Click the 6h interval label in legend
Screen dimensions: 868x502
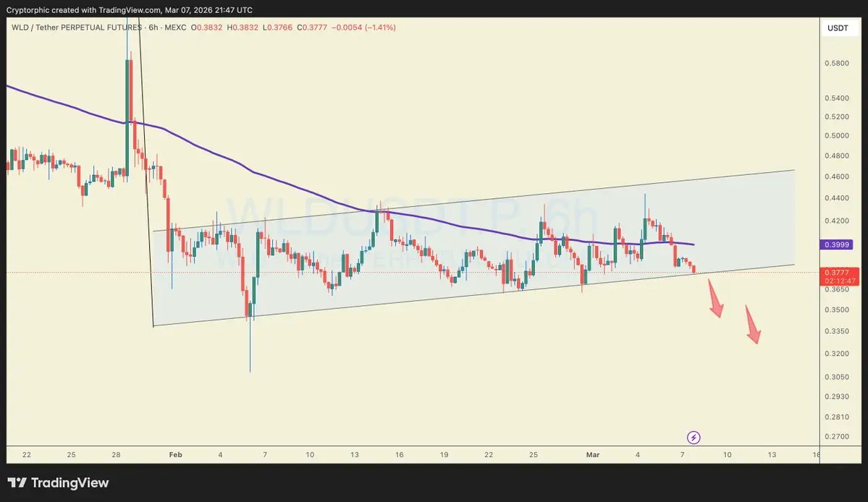pyautogui.click(x=153, y=27)
